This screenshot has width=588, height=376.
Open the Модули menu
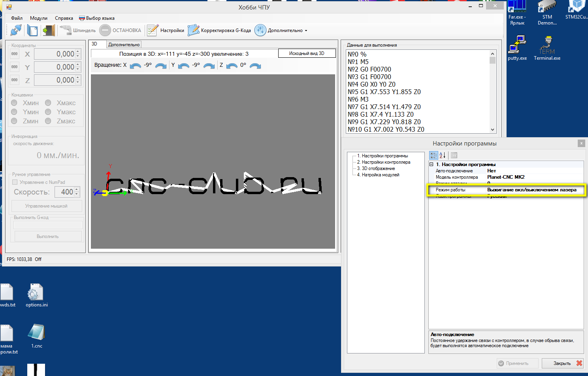(x=39, y=18)
